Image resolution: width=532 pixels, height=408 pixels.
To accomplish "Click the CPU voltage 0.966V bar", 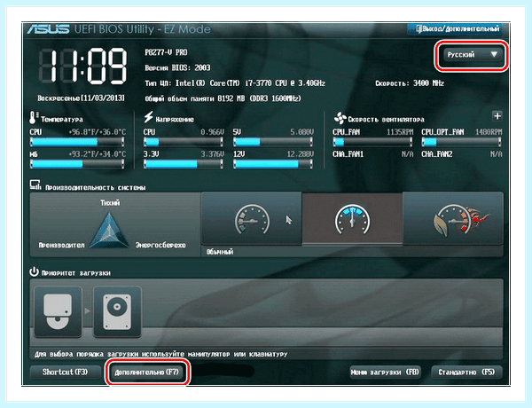I will (184, 142).
